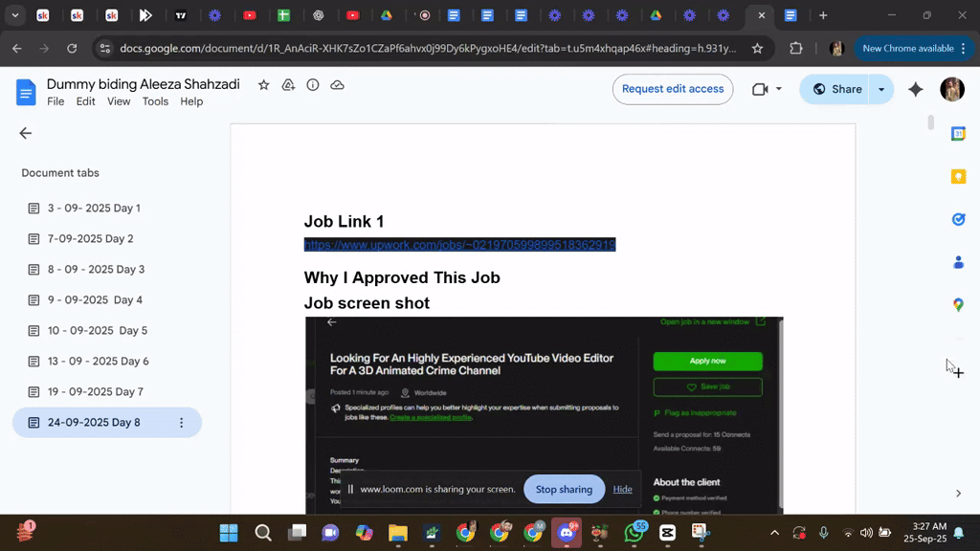
Task: Open Google Tasks side panel icon
Action: (x=958, y=219)
